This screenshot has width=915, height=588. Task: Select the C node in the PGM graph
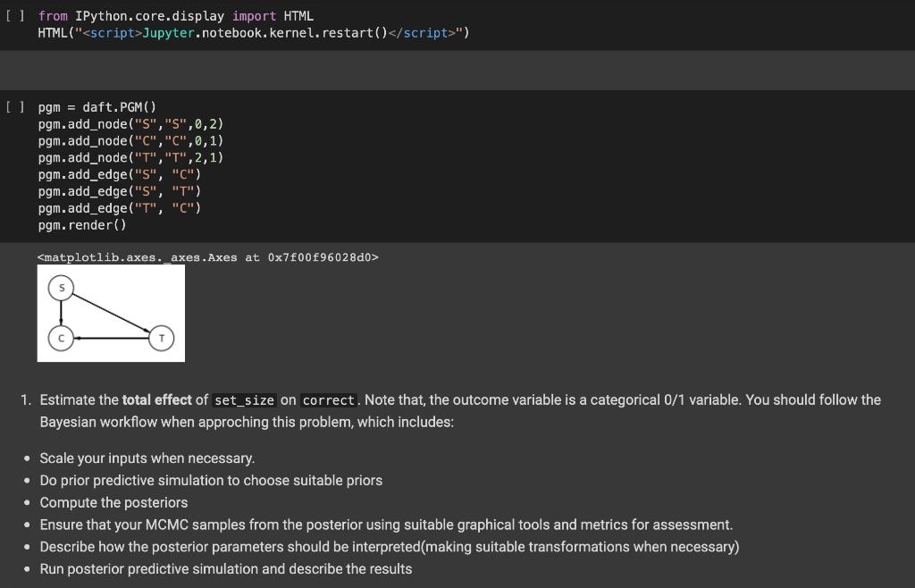coord(61,338)
